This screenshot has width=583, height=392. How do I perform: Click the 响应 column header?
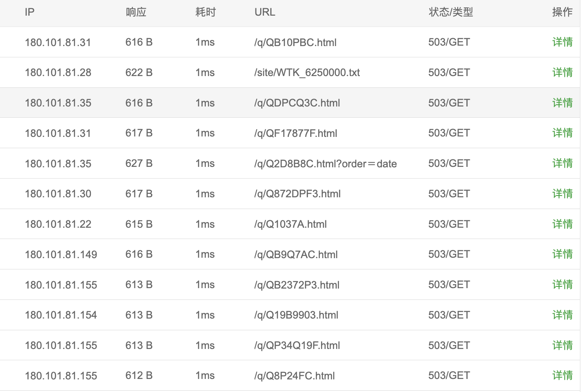pos(136,12)
